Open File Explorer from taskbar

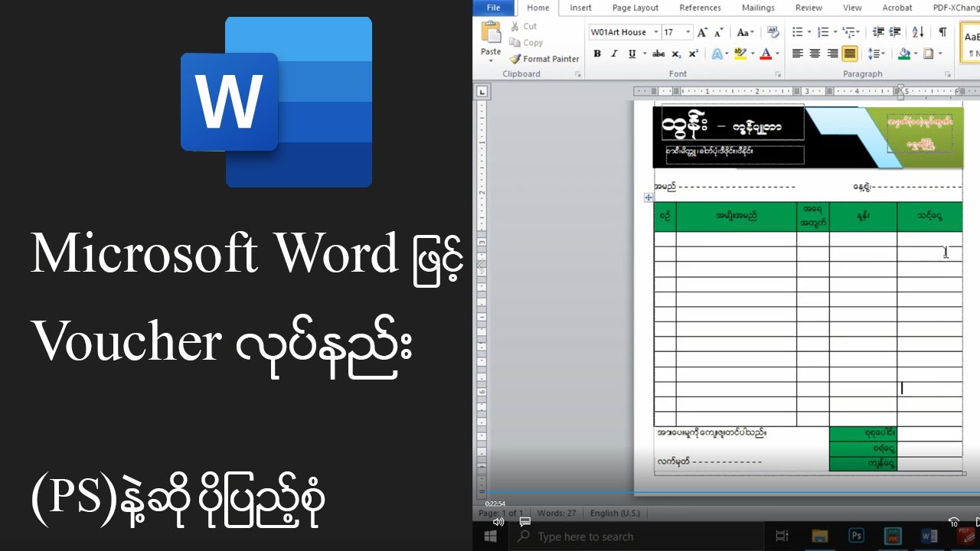pyautogui.click(x=820, y=536)
